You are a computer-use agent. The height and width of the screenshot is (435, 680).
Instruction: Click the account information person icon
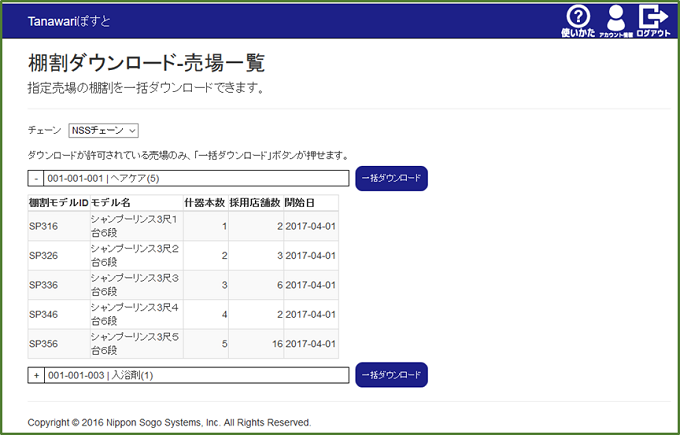point(616,20)
